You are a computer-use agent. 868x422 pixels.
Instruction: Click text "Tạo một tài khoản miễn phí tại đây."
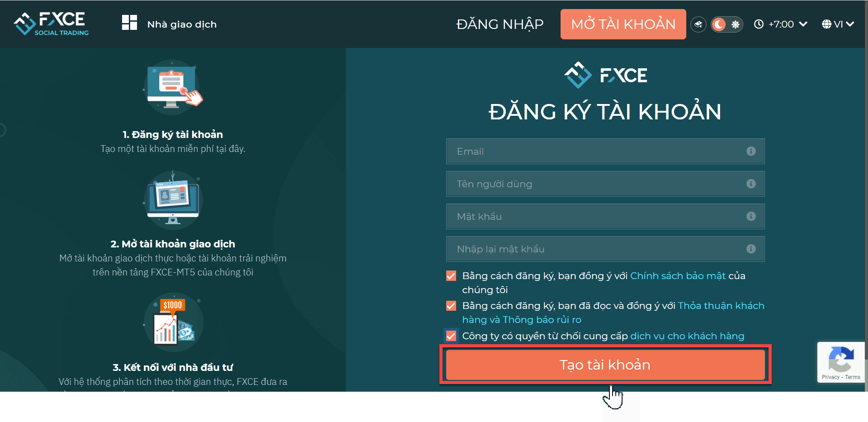pyautogui.click(x=173, y=149)
